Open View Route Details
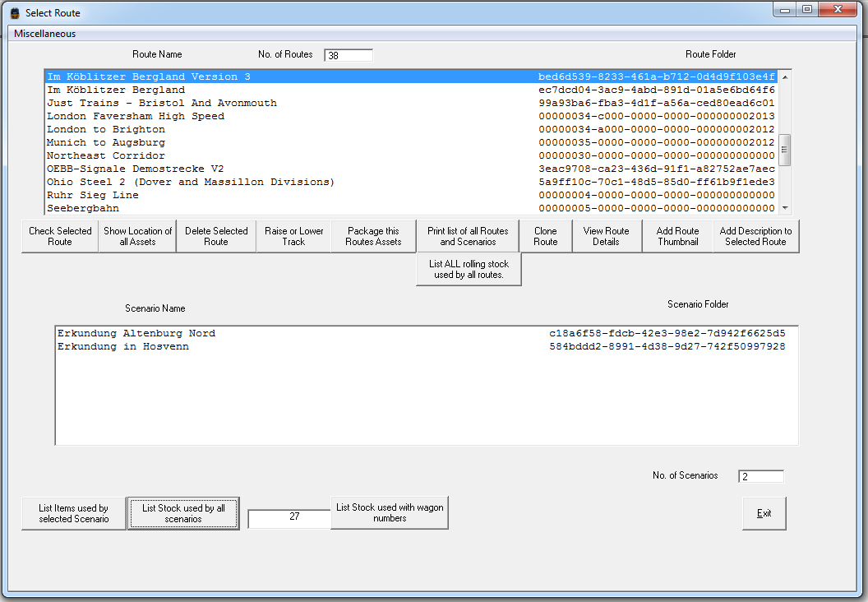 tap(606, 237)
